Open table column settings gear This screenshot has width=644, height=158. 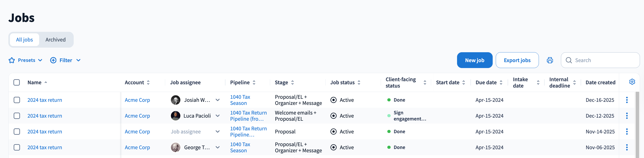632,82
